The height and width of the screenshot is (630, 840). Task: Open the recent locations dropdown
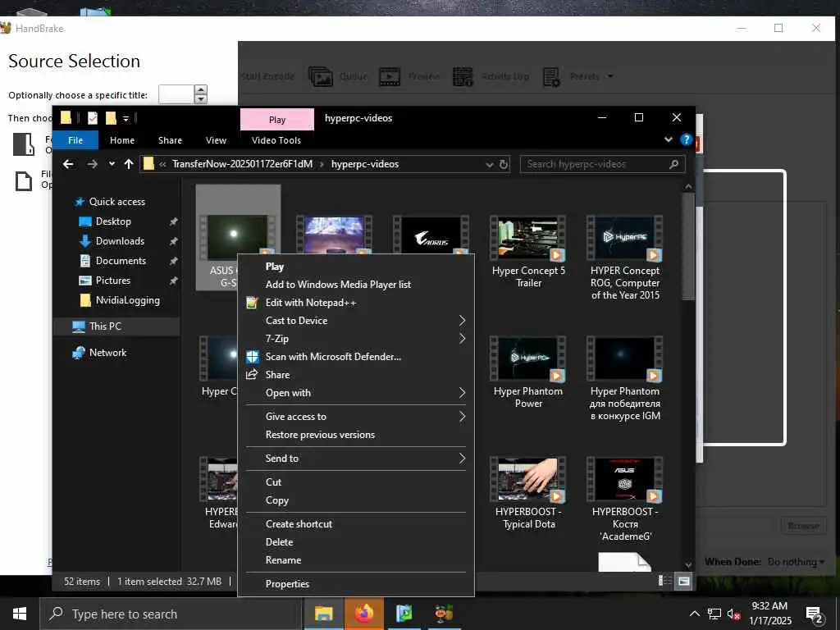(x=112, y=164)
